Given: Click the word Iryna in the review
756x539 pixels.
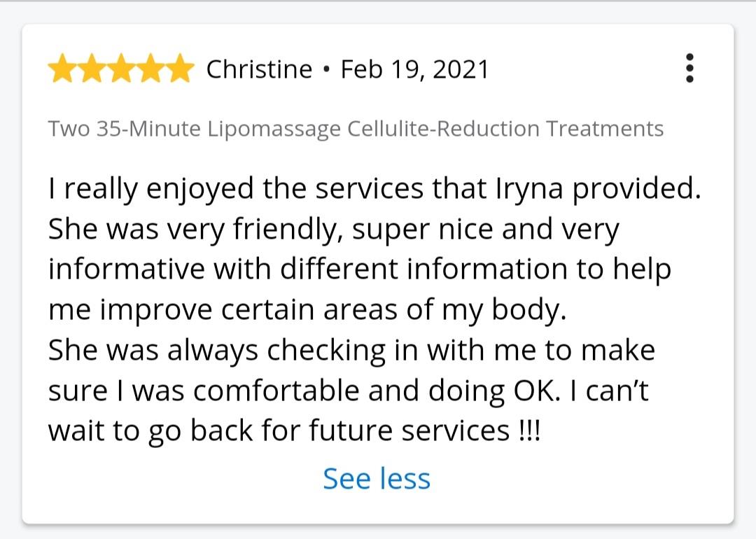Looking at the screenshot, I should tap(529, 189).
